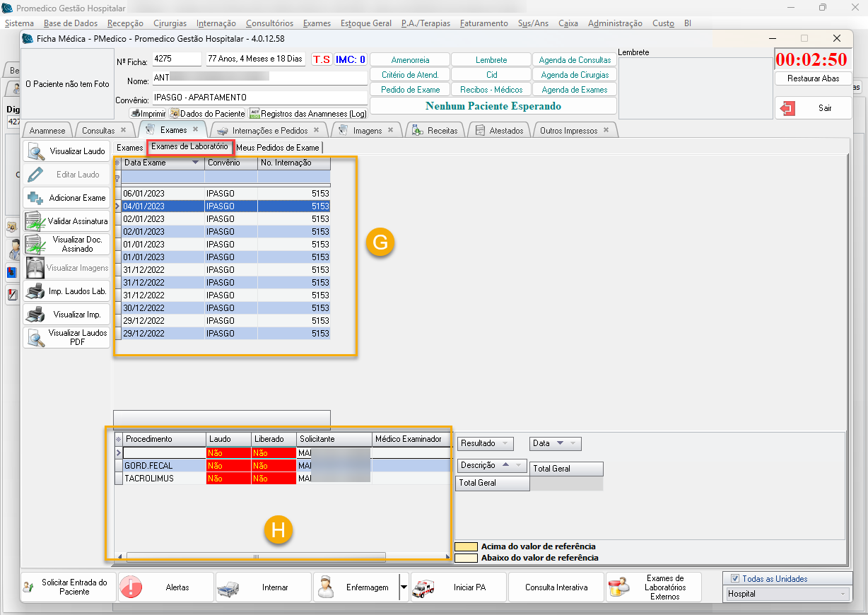Click the Internar hospital bed icon

coord(228,587)
